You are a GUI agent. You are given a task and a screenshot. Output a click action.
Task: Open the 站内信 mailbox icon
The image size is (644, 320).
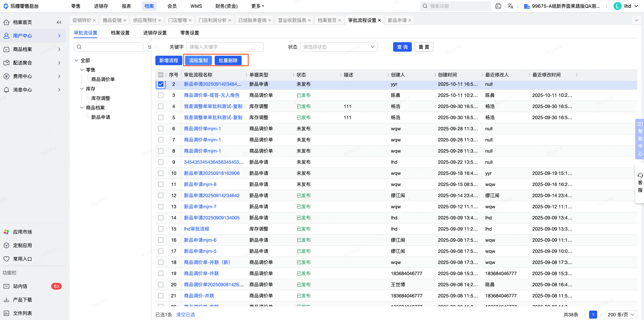click(7, 286)
